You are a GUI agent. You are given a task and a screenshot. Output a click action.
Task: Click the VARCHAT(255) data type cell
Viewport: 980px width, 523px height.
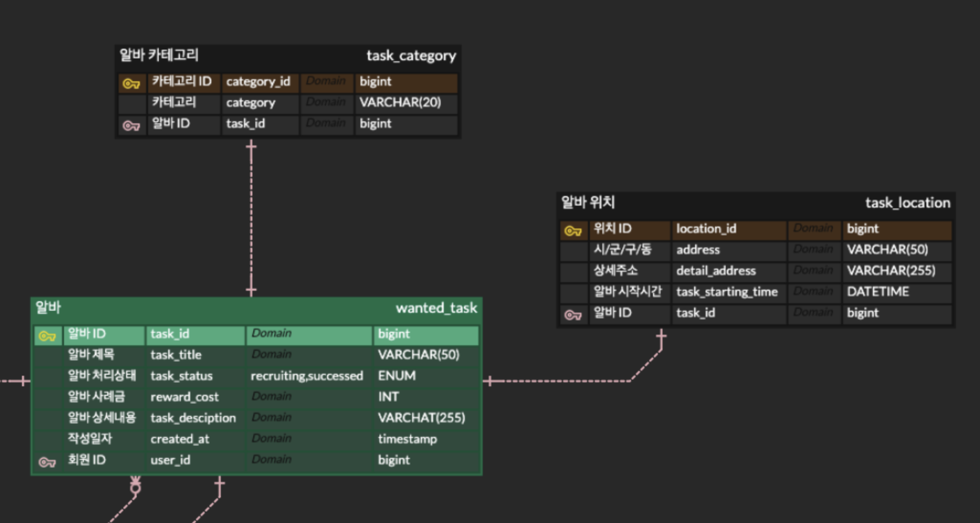(x=426, y=419)
